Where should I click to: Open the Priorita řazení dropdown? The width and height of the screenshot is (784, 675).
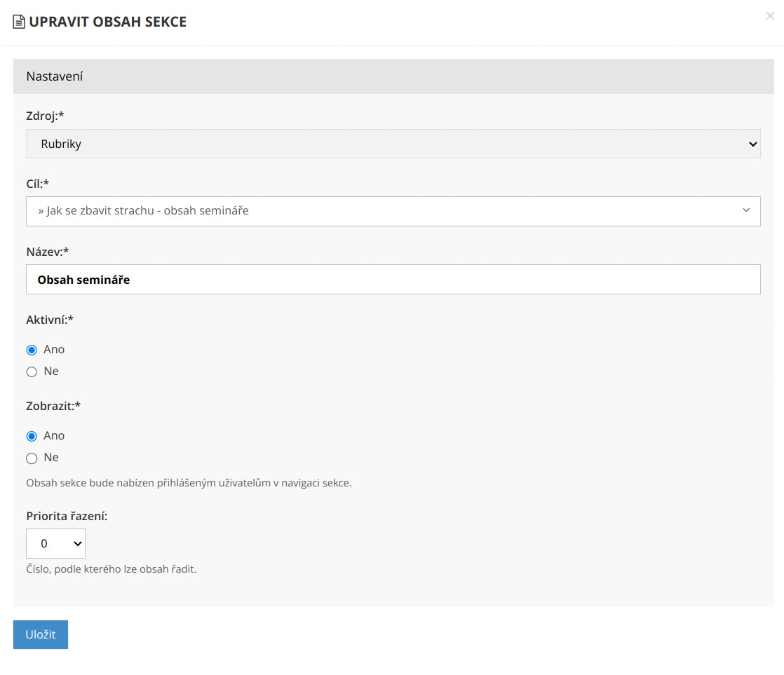click(x=55, y=543)
